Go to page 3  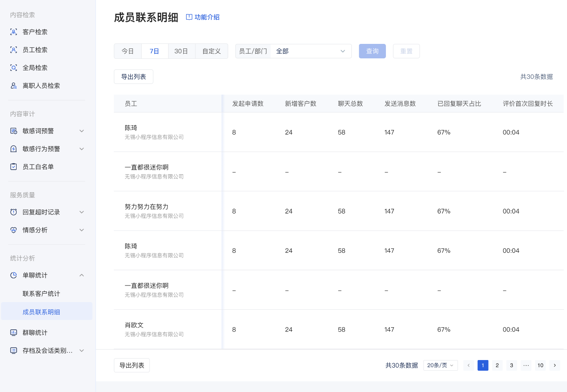click(x=512, y=365)
